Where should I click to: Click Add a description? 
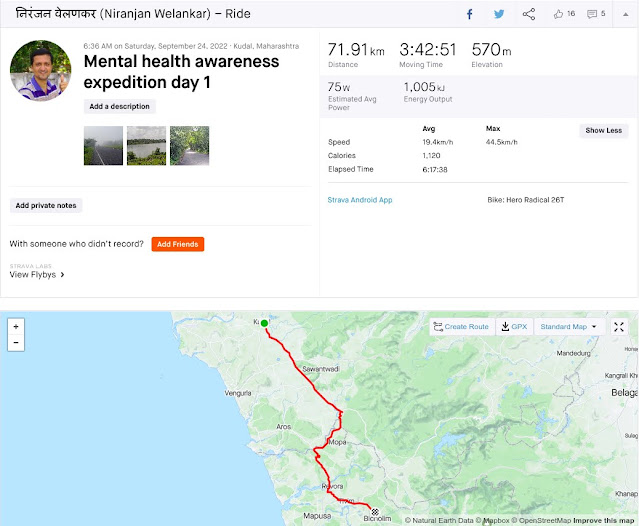pos(119,107)
